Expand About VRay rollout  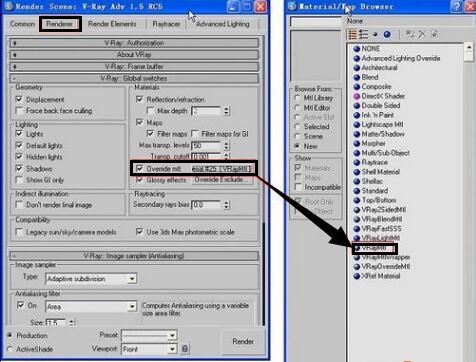(134, 55)
